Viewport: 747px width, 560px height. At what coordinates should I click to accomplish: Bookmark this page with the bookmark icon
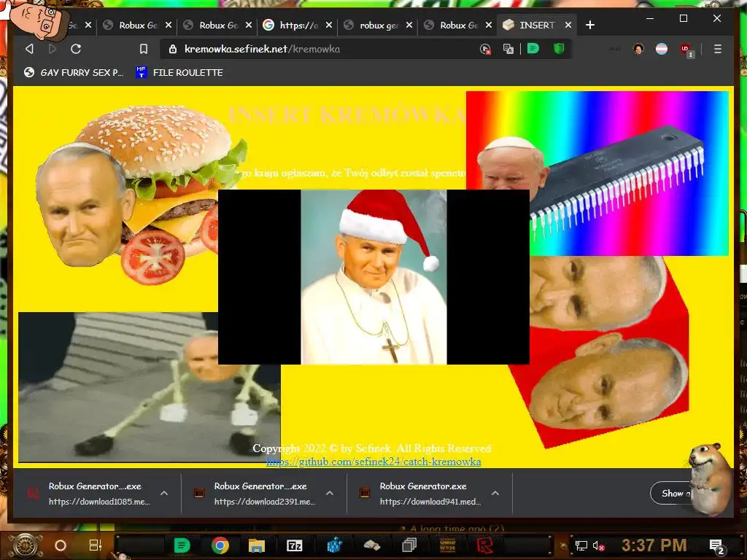[x=144, y=49]
